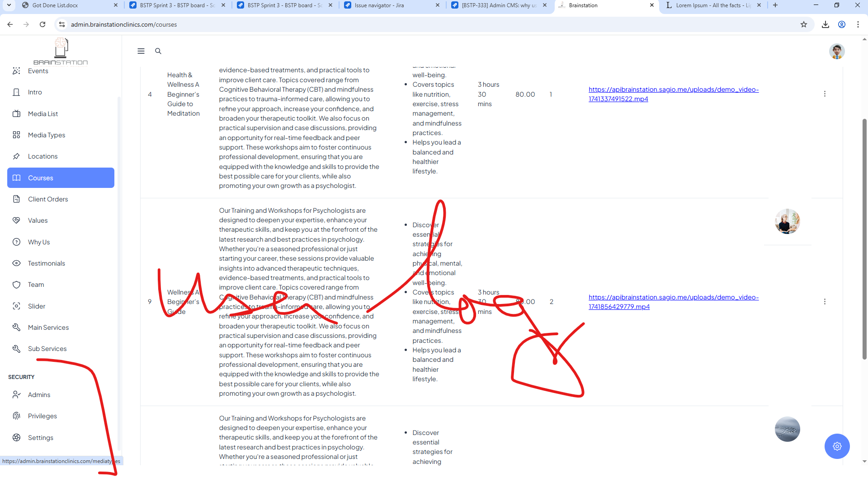Open Chrome downloads icon
Viewport: 868px width, 477px height.
[x=825, y=24]
